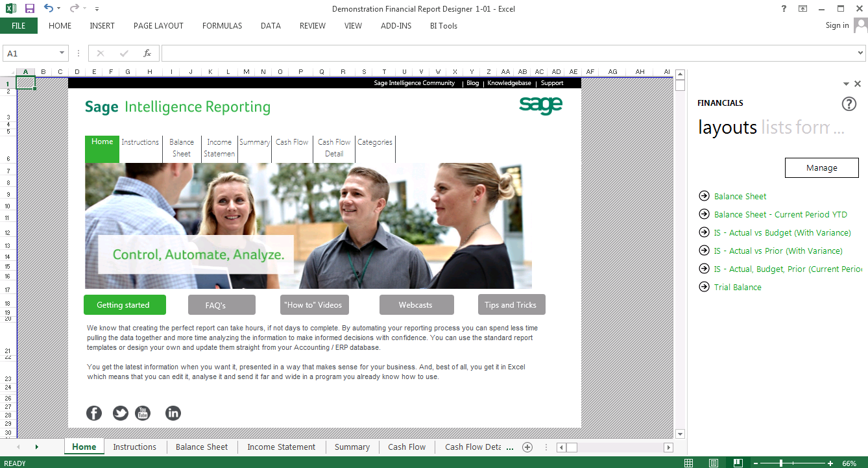Click the Save icon in quick access toolbar

point(29,8)
